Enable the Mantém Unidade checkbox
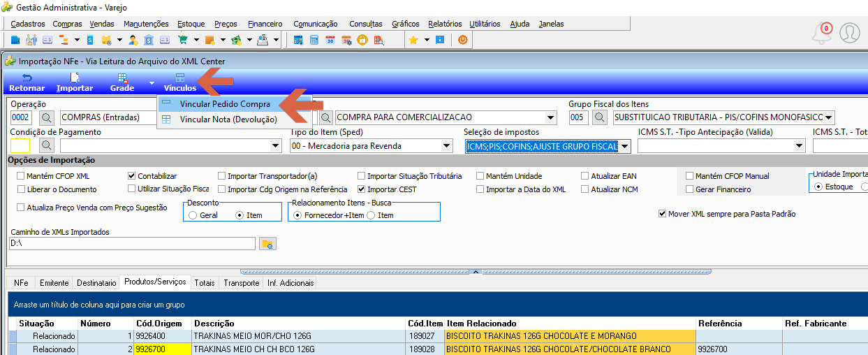 [x=480, y=176]
